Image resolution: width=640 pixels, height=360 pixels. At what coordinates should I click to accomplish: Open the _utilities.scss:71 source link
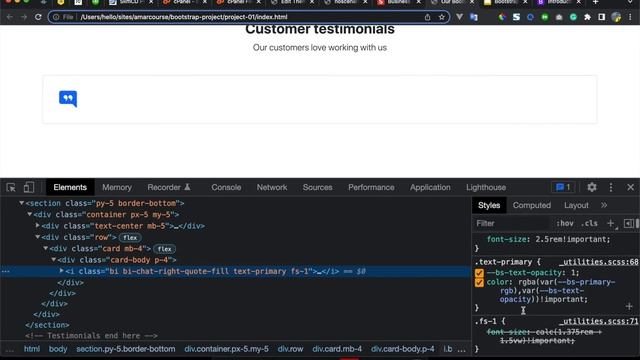pyautogui.click(x=599, y=321)
